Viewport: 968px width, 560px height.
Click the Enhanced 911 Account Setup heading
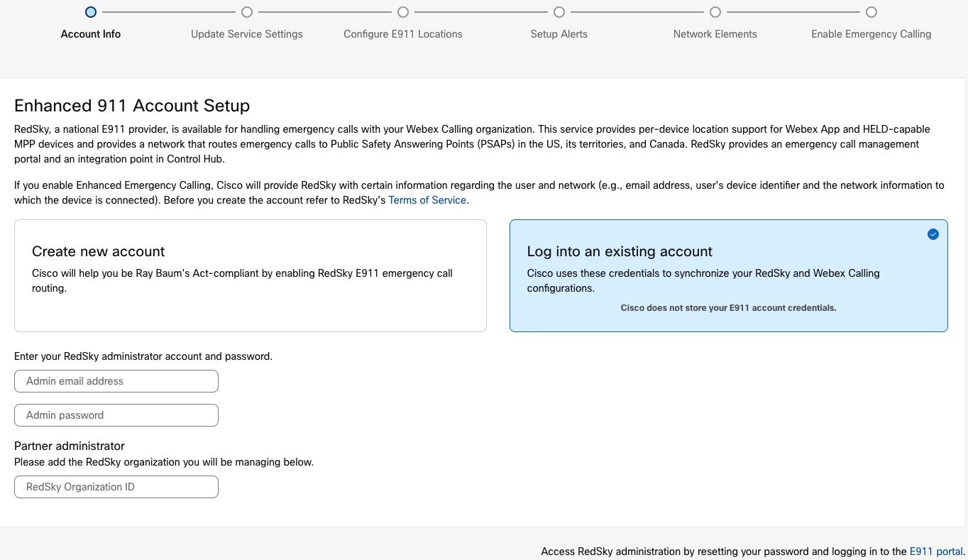tap(132, 106)
